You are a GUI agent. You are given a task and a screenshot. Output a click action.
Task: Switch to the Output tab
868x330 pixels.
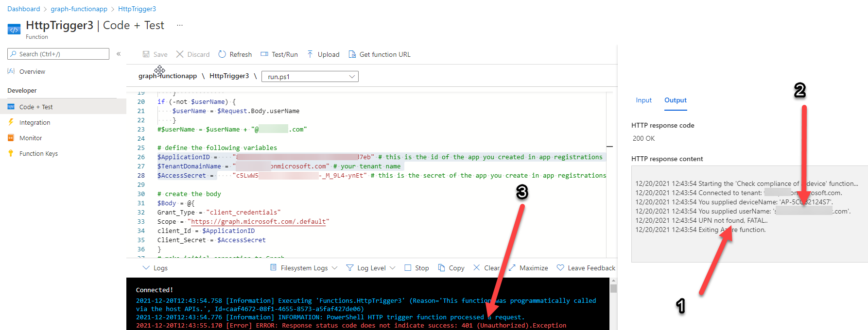pyautogui.click(x=676, y=100)
